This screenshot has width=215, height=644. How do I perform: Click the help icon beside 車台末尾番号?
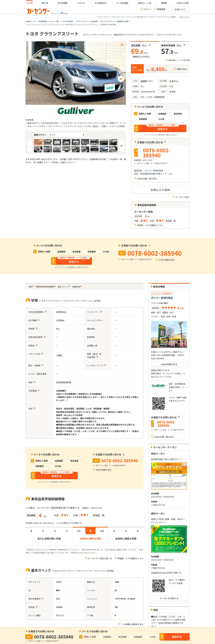[43, 598]
